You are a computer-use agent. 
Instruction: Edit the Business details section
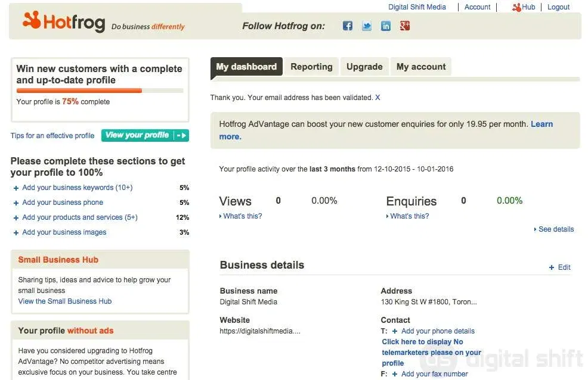coord(559,267)
